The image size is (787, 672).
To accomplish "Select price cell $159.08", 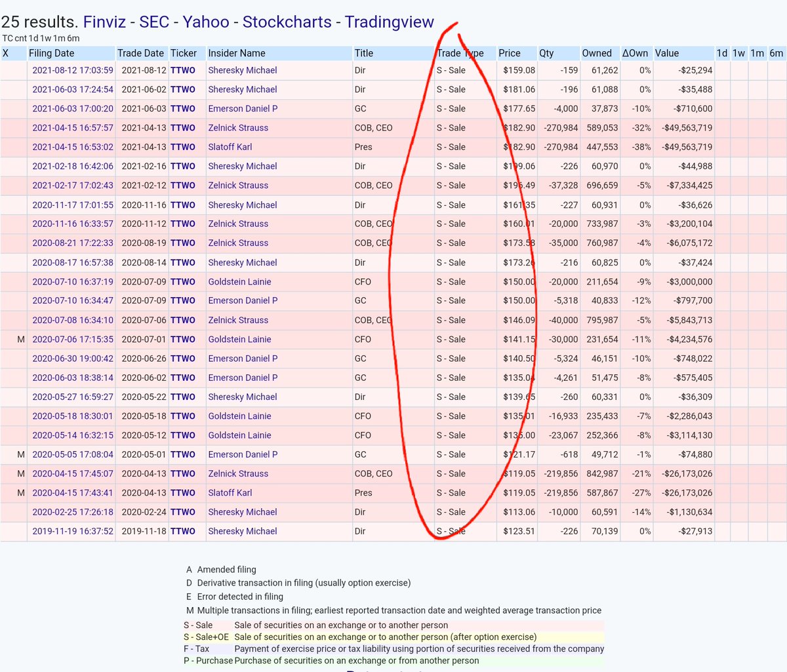I will 519,70.
